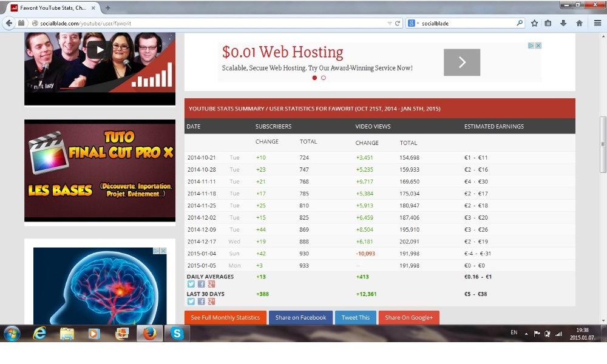Click Google+ icon under Daily Averages
The width and height of the screenshot is (607, 364).
pyautogui.click(x=211, y=284)
